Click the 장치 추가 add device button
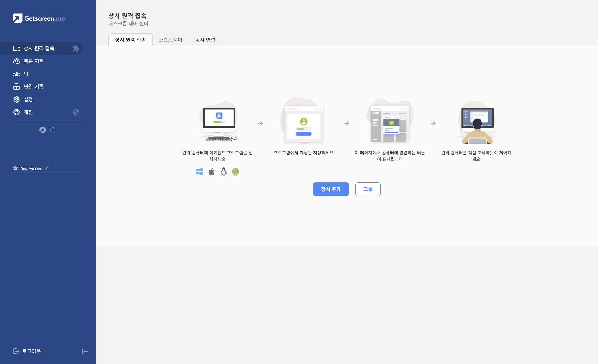598x364 pixels. [x=331, y=189]
